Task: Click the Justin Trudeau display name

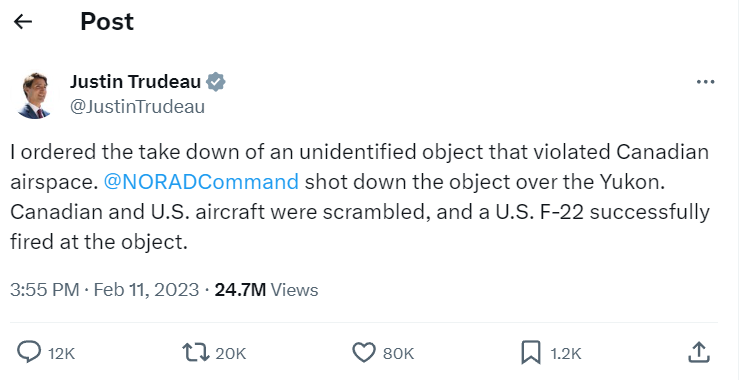Action: 135,82
